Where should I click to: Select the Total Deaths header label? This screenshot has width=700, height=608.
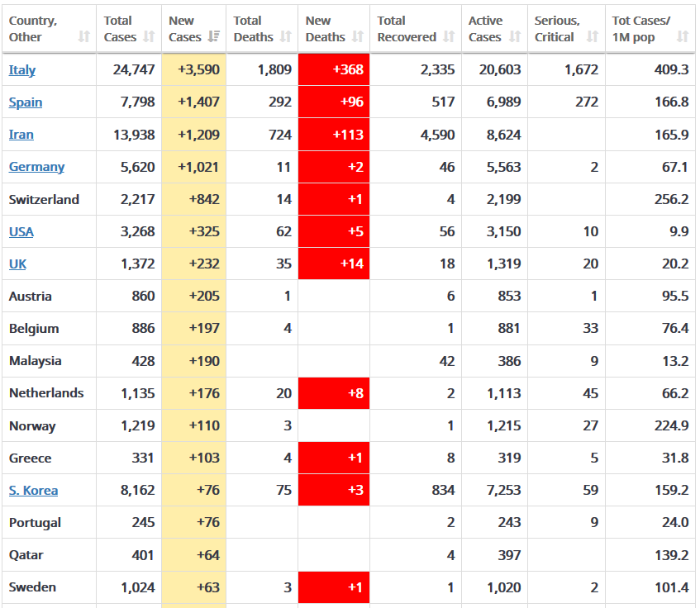tap(253, 29)
